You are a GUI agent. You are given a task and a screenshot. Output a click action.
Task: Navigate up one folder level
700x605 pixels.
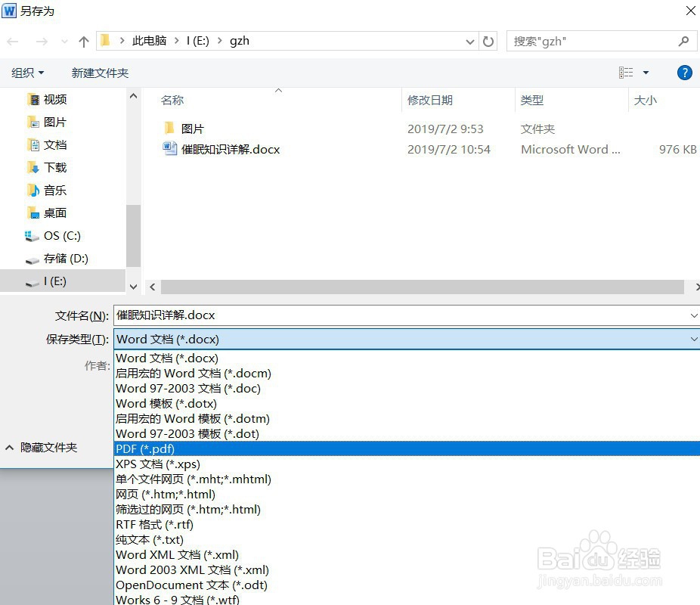click(x=83, y=41)
